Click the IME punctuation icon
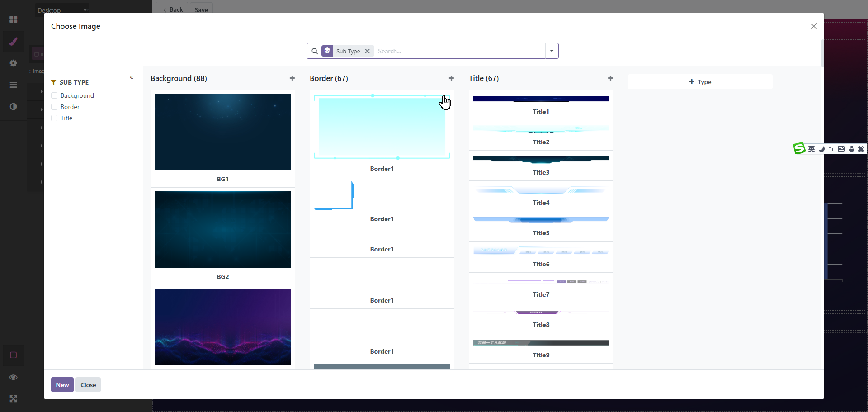The height and width of the screenshot is (412, 868). tap(831, 149)
